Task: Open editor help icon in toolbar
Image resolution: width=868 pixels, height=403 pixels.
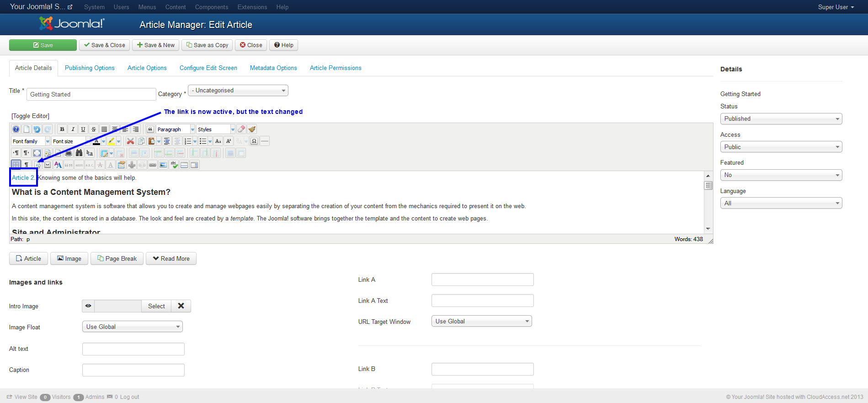Action: (x=16, y=129)
